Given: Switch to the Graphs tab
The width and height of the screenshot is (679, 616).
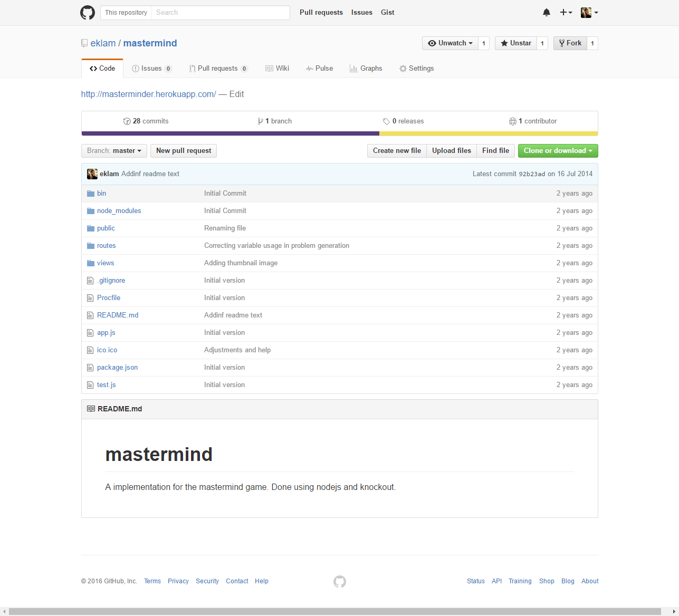Looking at the screenshot, I should pos(366,69).
